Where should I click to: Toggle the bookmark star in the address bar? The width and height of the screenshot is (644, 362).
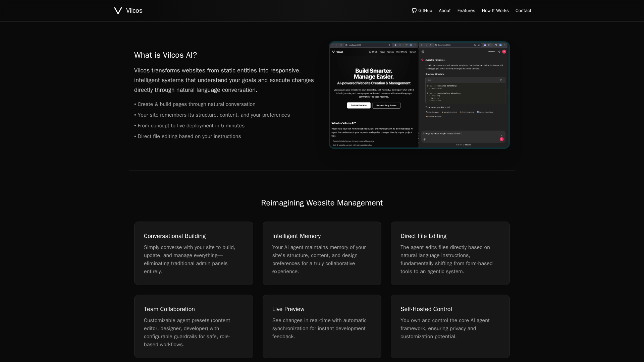pos(479,45)
